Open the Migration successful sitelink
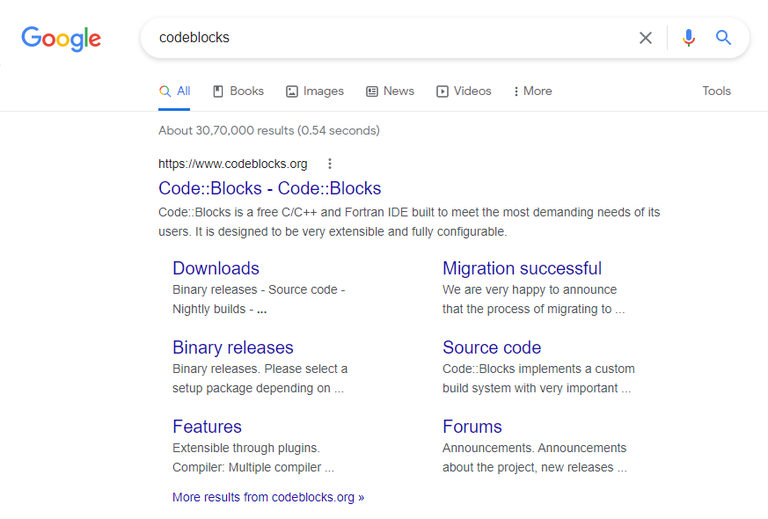Viewport: 768px width, 519px height. coord(521,268)
